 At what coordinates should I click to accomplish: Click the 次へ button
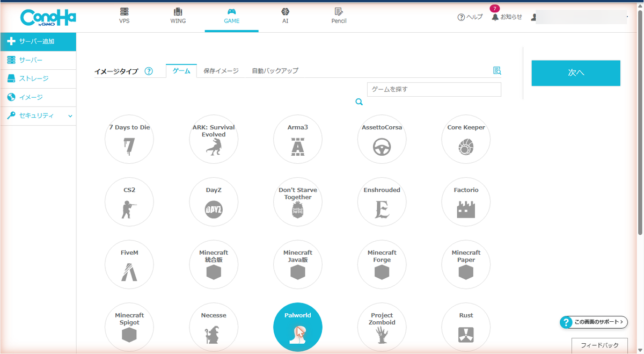(576, 73)
